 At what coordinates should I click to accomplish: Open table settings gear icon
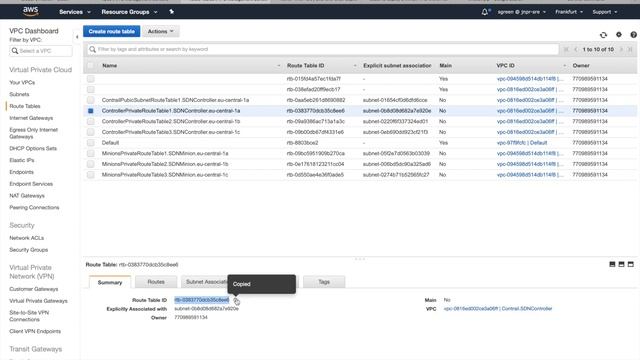point(619,35)
